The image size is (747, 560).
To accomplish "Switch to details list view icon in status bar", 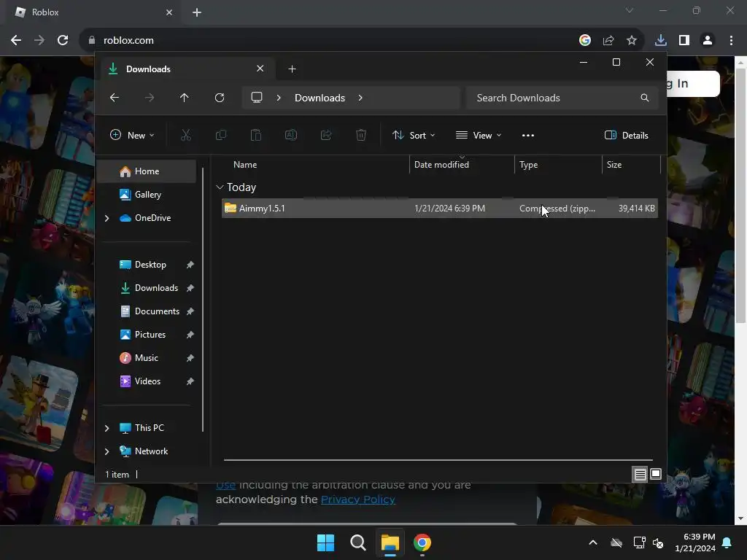I will [640, 474].
